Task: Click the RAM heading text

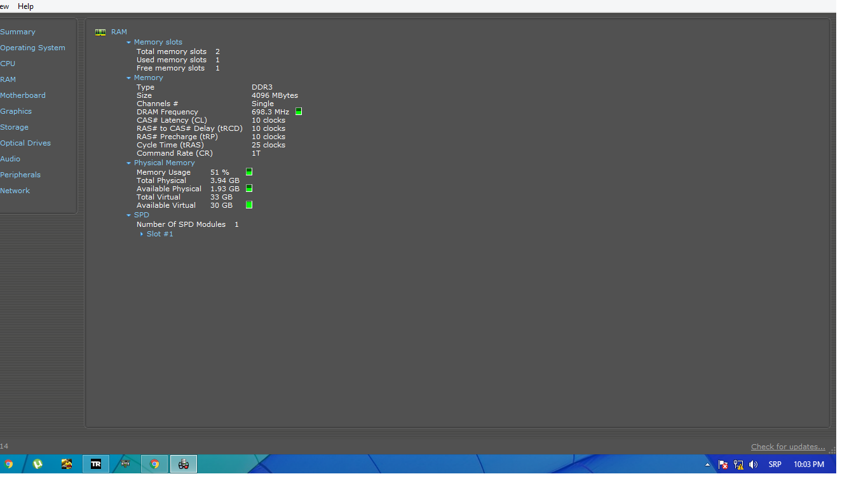Action: point(119,32)
